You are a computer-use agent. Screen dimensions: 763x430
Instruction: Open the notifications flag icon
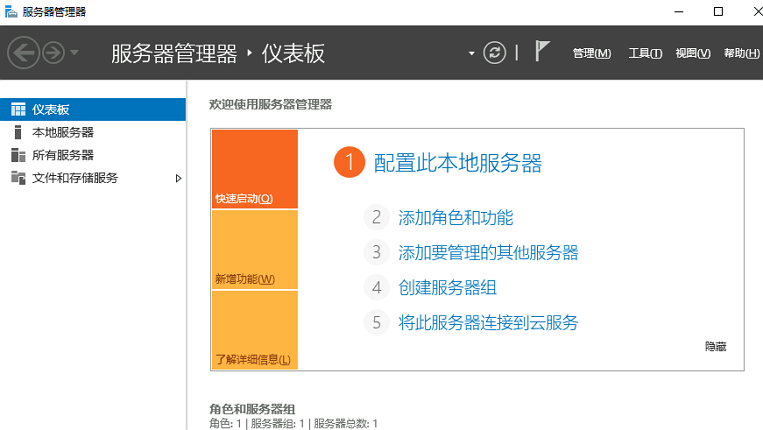tap(542, 52)
